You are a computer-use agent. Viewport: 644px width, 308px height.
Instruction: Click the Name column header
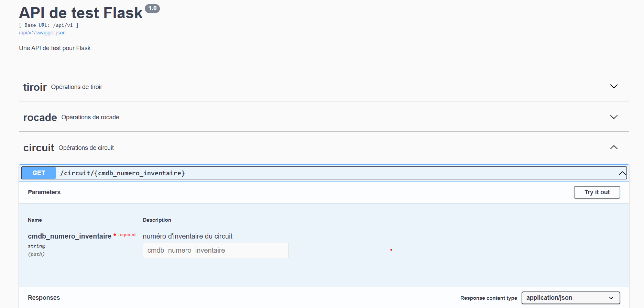pyautogui.click(x=35, y=220)
